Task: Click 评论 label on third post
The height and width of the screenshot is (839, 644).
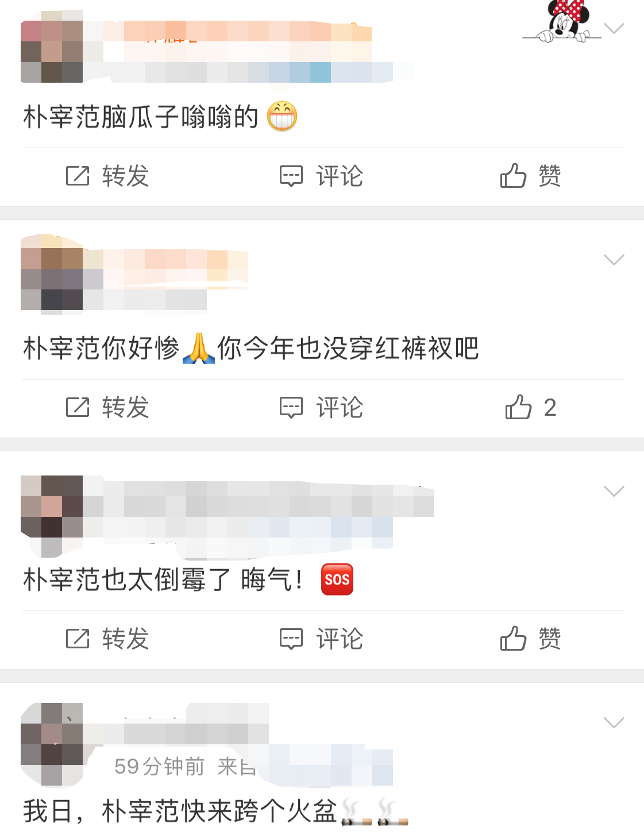Action: pos(340,639)
